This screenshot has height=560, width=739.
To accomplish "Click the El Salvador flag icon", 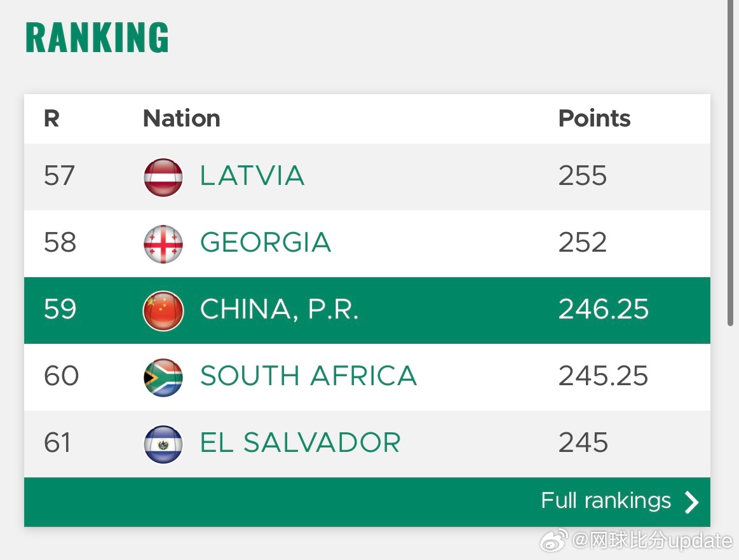I will [163, 444].
